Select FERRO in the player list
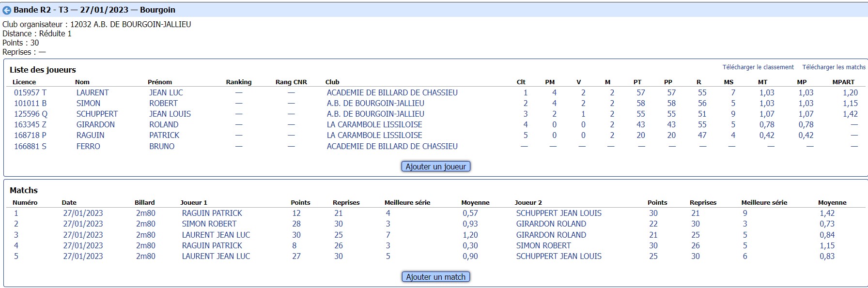The image size is (868, 288). point(88,146)
